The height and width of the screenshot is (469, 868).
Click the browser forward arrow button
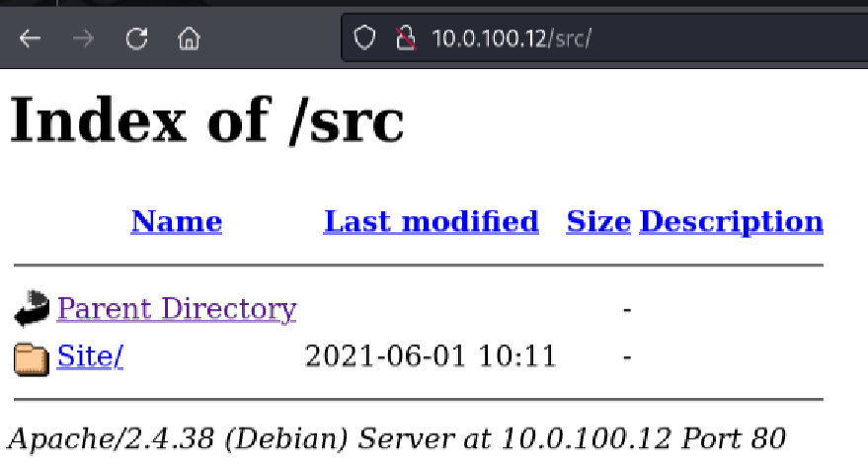(x=84, y=39)
